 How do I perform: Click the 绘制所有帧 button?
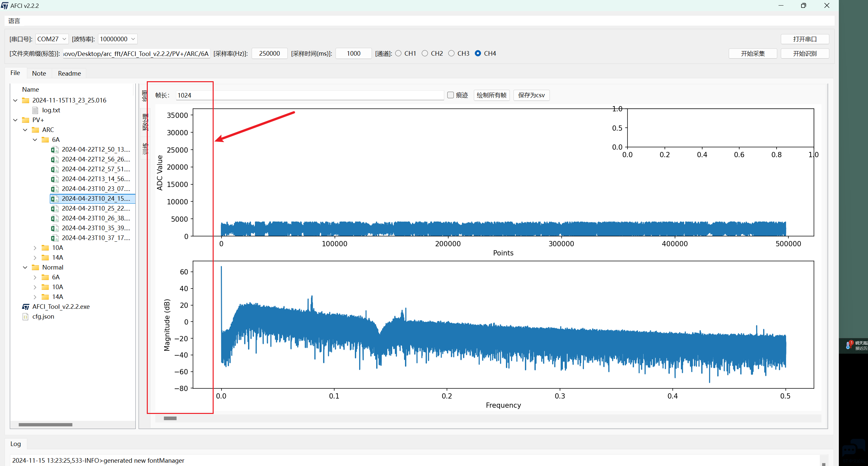492,95
